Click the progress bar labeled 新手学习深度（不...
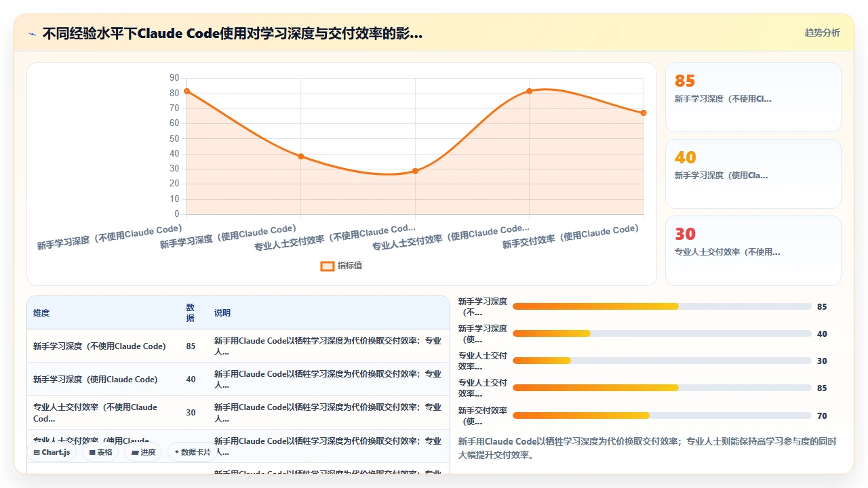 tap(662, 306)
